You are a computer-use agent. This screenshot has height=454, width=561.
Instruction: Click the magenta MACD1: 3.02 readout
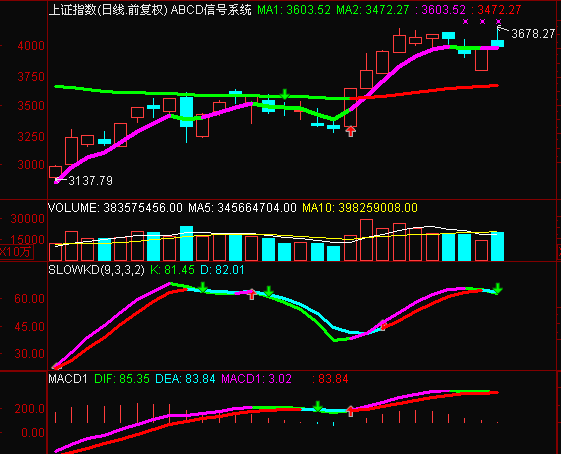[257, 379]
